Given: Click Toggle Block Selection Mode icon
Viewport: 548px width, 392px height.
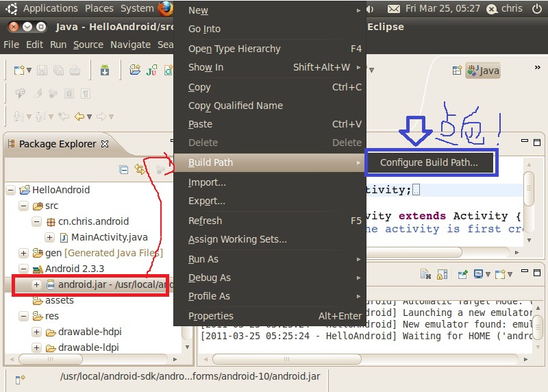Looking at the screenshot, I should pos(69,94).
